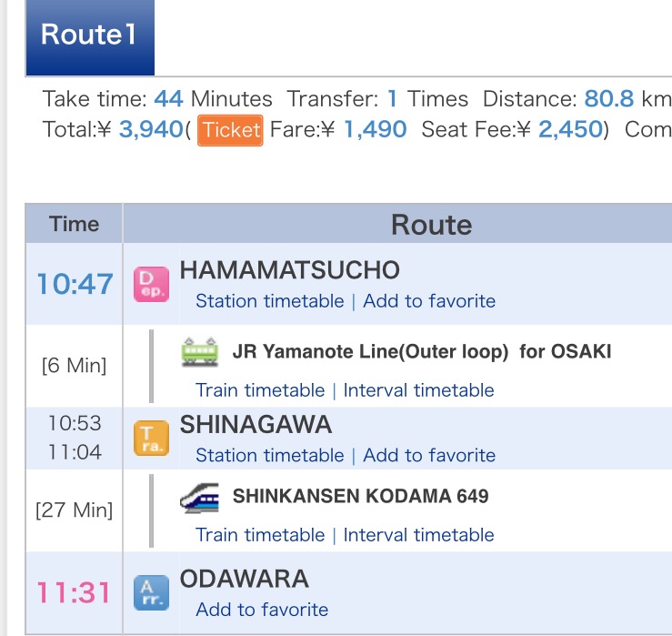Open Station timetable for Shinagawa
The image size is (672, 636).
point(269,455)
